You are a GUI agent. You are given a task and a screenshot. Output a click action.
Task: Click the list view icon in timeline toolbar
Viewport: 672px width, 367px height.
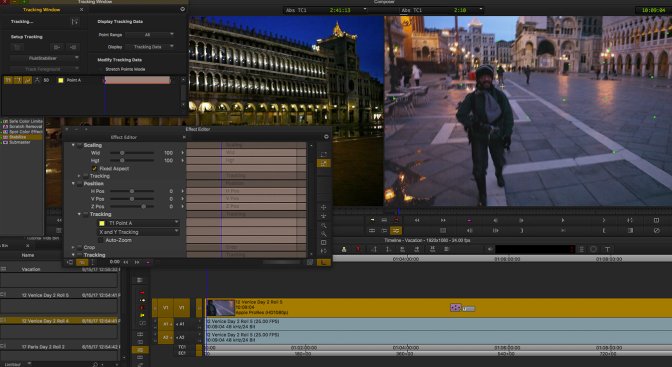tap(582, 249)
